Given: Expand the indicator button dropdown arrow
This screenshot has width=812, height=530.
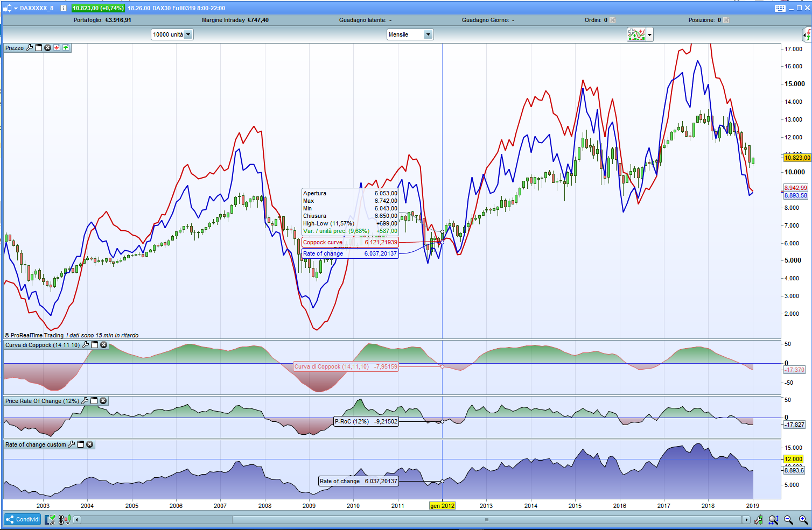Looking at the screenshot, I should pyautogui.click(x=650, y=34).
